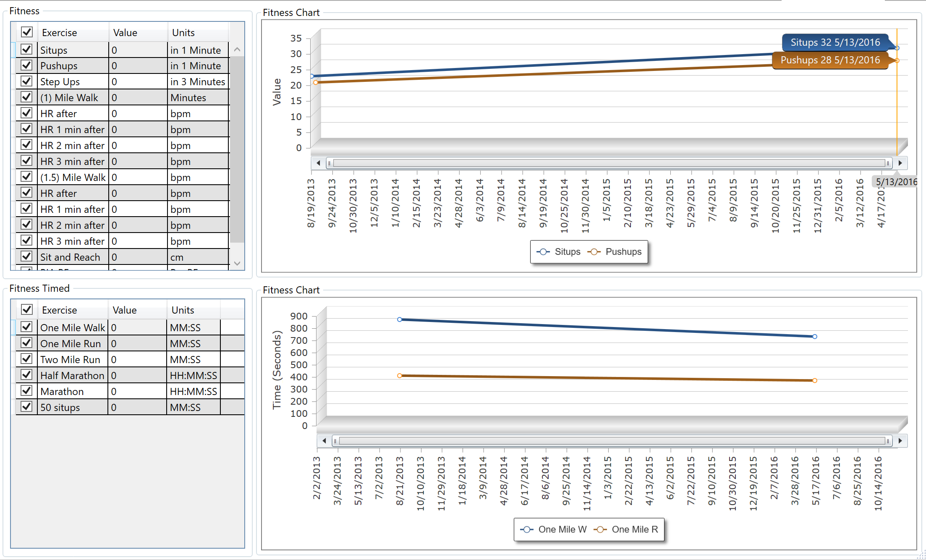Click Pushups legend marker in top chart

tap(594, 252)
